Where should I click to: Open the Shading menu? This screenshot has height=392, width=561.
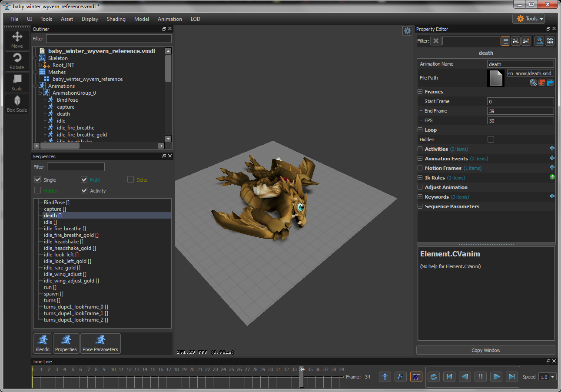pos(116,19)
